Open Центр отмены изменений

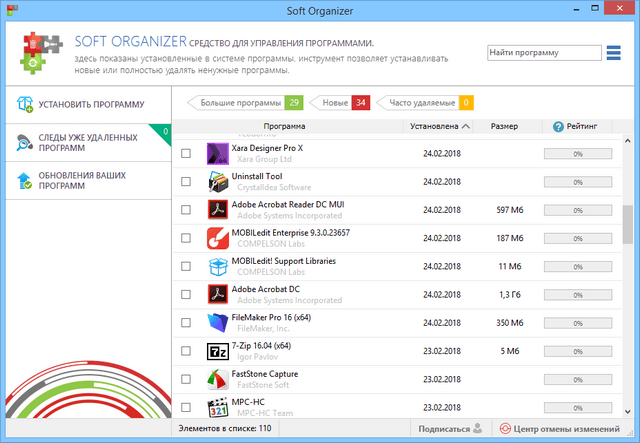564,429
